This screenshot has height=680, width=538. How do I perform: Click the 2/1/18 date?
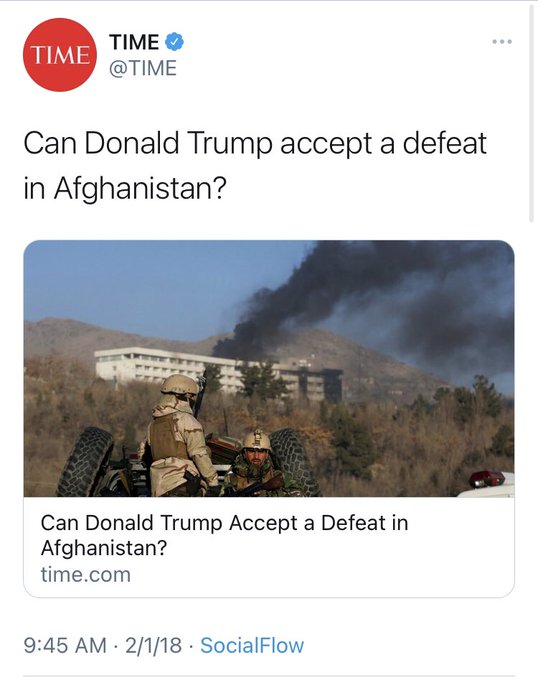[153, 645]
